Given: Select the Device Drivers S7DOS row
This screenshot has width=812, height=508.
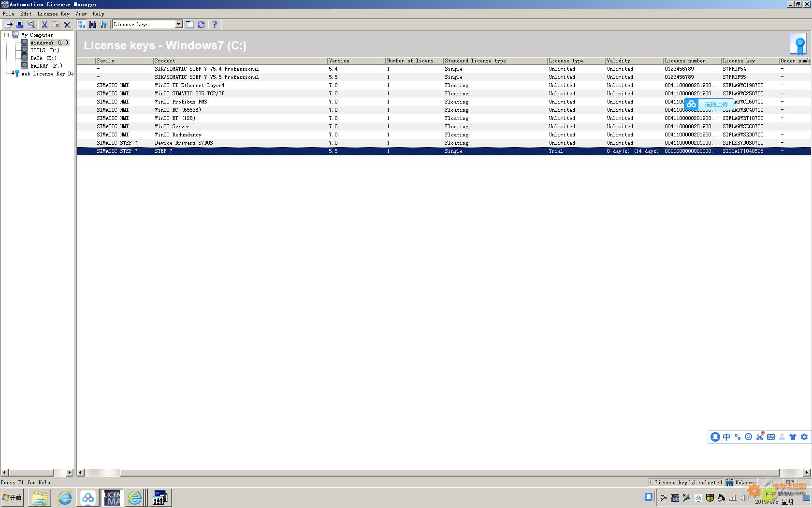Looking at the screenshot, I should [444, 143].
